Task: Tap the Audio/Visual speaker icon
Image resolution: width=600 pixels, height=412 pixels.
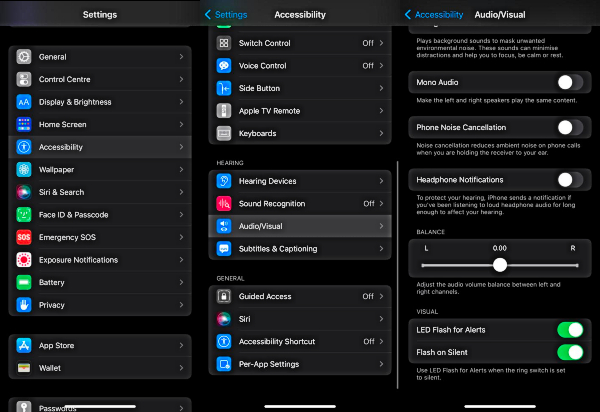Action: (x=224, y=226)
